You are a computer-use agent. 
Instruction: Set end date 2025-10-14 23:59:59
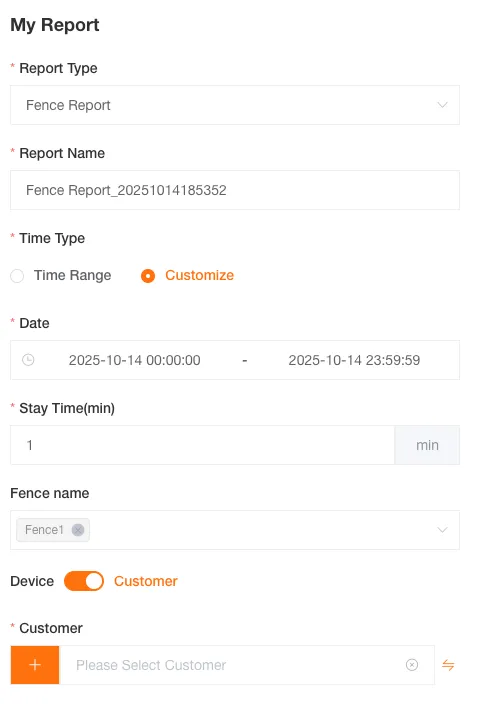pos(354,360)
